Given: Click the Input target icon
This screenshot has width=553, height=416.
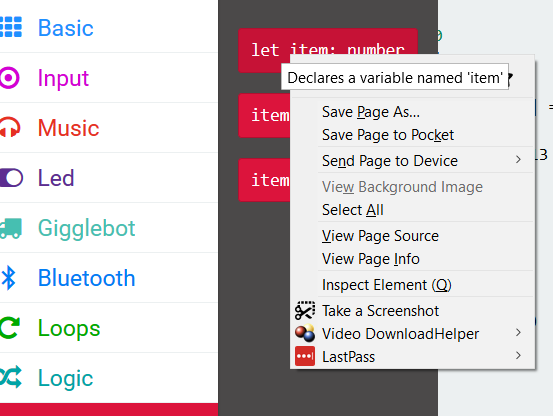Looking at the screenshot, I should pyautogui.click(x=10, y=77).
